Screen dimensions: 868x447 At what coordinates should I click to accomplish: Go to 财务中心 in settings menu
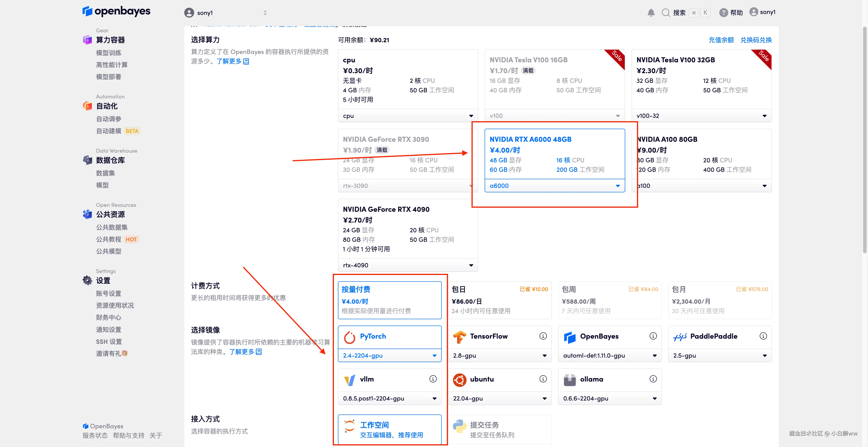[108, 317]
